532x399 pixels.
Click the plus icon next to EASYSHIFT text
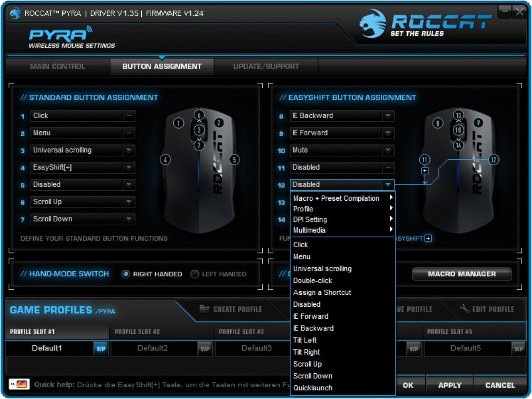[x=429, y=238]
